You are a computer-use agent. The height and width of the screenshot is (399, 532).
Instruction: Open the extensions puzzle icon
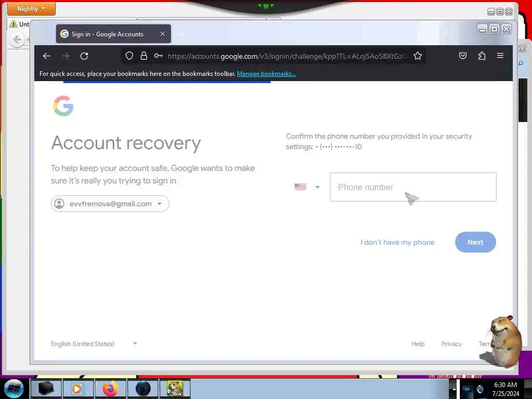[x=482, y=56]
